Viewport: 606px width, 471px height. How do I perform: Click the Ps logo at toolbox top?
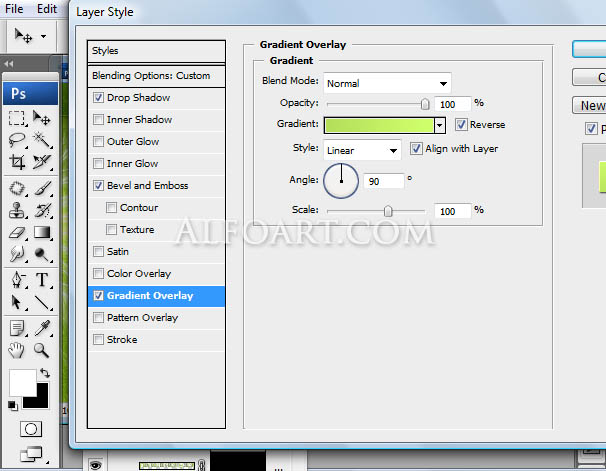pyautogui.click(x=31, y=94)
